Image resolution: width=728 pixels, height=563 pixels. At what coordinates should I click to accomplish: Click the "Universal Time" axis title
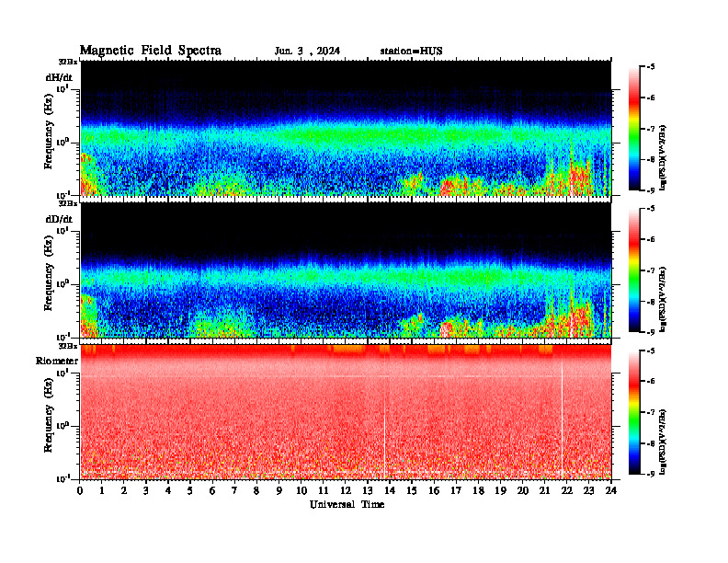[x=347, y=504]
